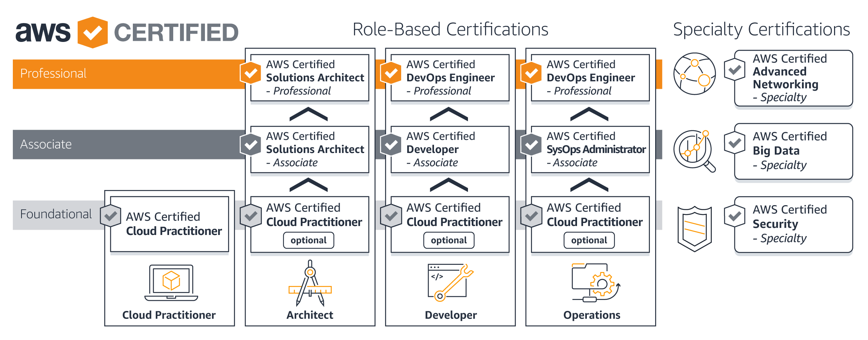Open Solutions Architect Professional card

pyautogui.click(x=310, y=78)
